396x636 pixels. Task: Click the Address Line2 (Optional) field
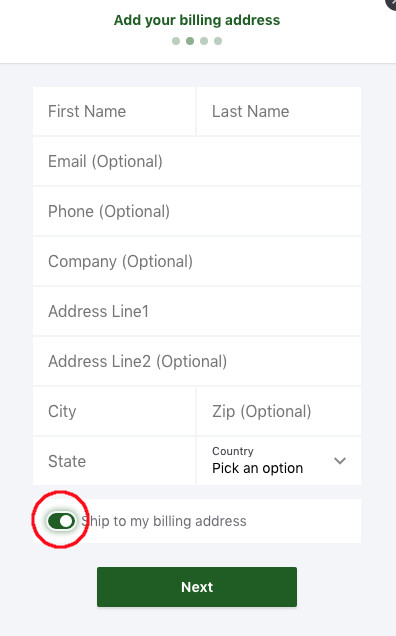click(x=197, y=361)
